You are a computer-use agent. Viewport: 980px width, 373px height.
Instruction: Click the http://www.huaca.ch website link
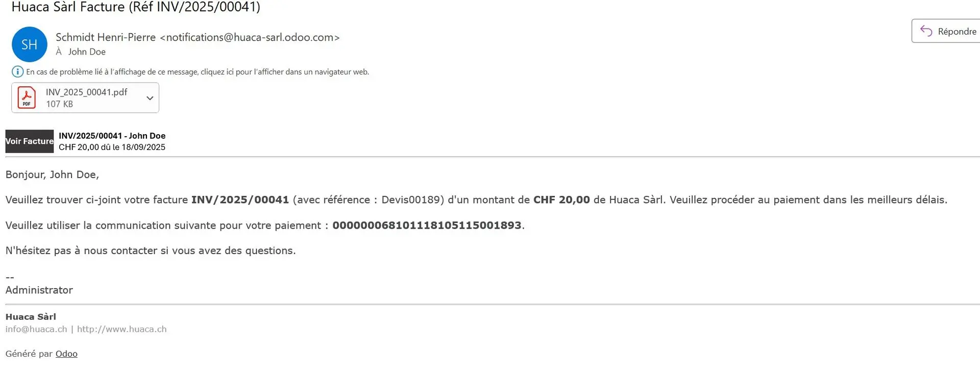pyautogui.click(x=122, y=329)
